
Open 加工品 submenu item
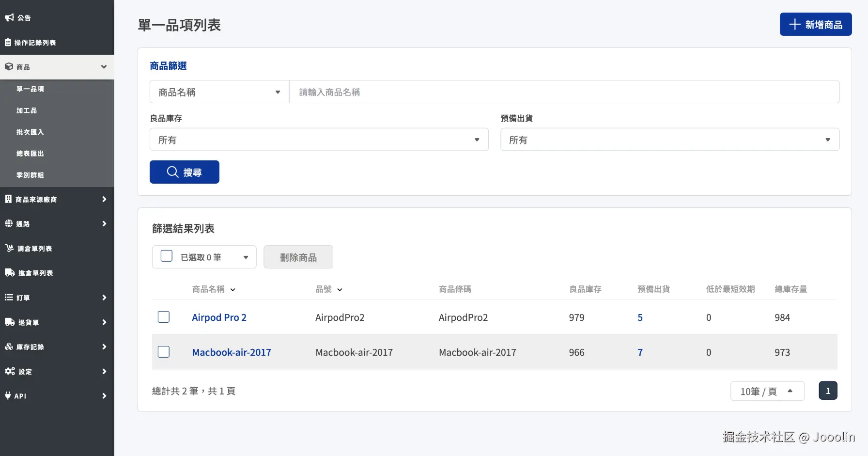click(27, 110)
